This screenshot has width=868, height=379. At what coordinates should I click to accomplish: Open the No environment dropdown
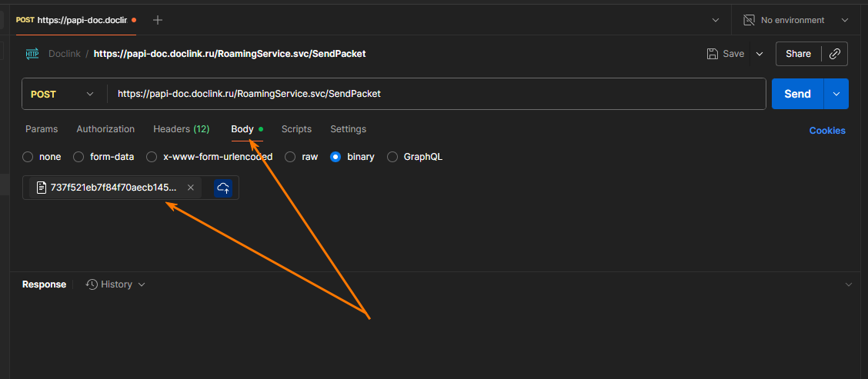pos(845,20)
